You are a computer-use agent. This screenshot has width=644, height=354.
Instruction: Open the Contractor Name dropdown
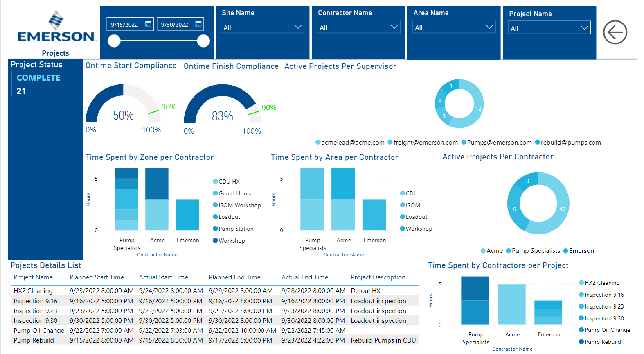(x=358, y=27)
